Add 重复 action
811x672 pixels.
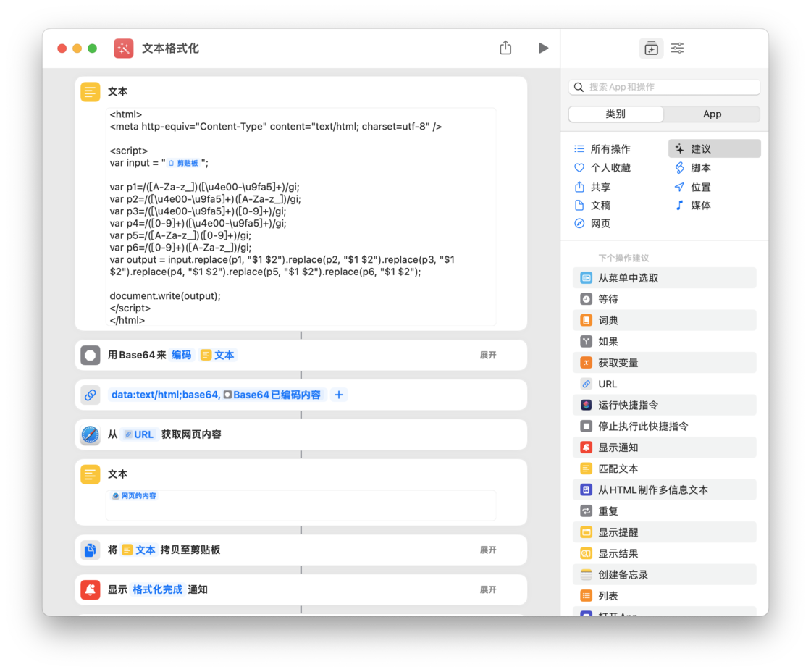[664, 511]
